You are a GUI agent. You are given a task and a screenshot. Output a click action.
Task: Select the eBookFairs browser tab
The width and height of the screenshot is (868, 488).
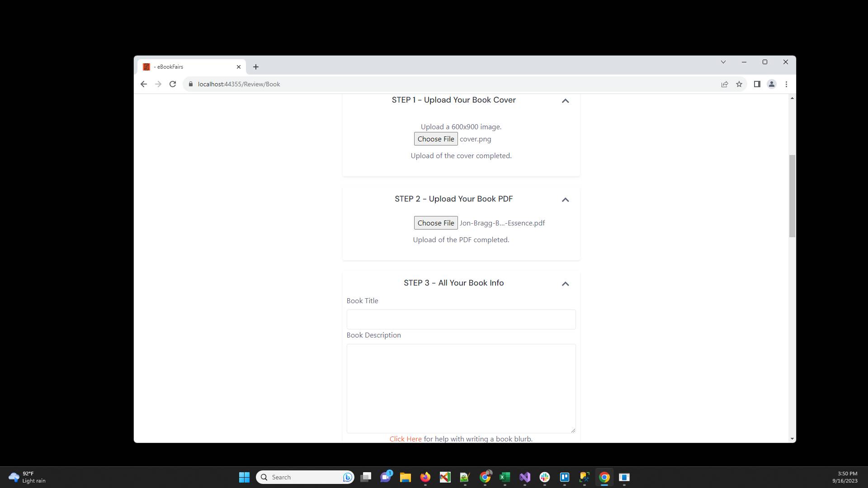pos(190,67)
